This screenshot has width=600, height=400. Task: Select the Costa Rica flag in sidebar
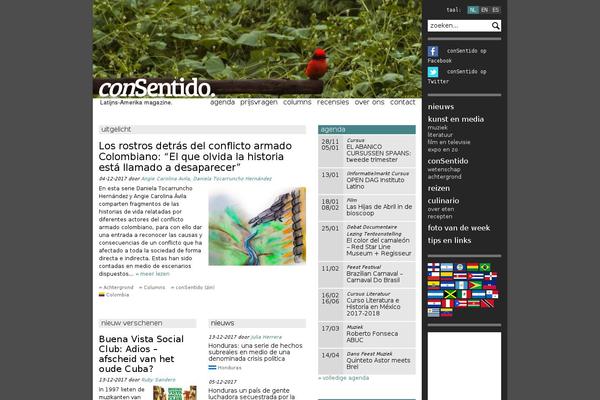click(x=460, y=276)
